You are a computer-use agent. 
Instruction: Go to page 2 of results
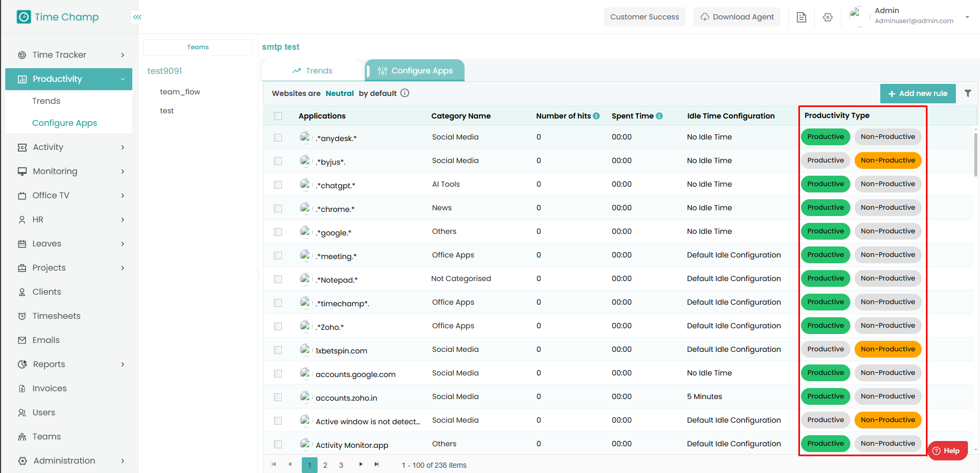[x=325, y=465]
